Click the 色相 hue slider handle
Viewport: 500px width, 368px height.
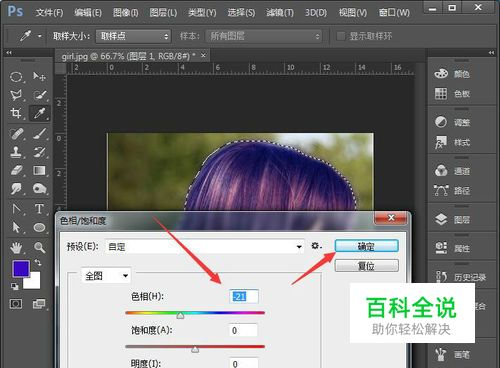tap(180, 315)
